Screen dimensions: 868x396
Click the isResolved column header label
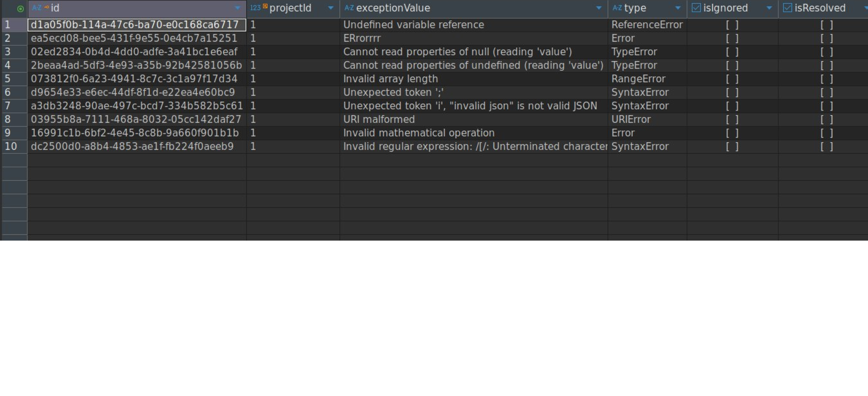coord(820,8)
